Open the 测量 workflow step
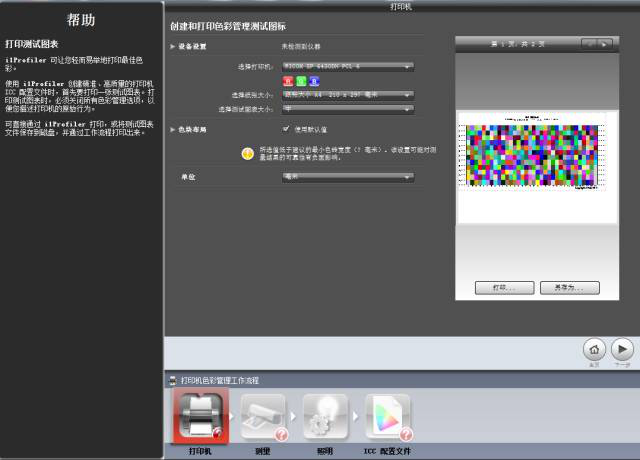 262,416
